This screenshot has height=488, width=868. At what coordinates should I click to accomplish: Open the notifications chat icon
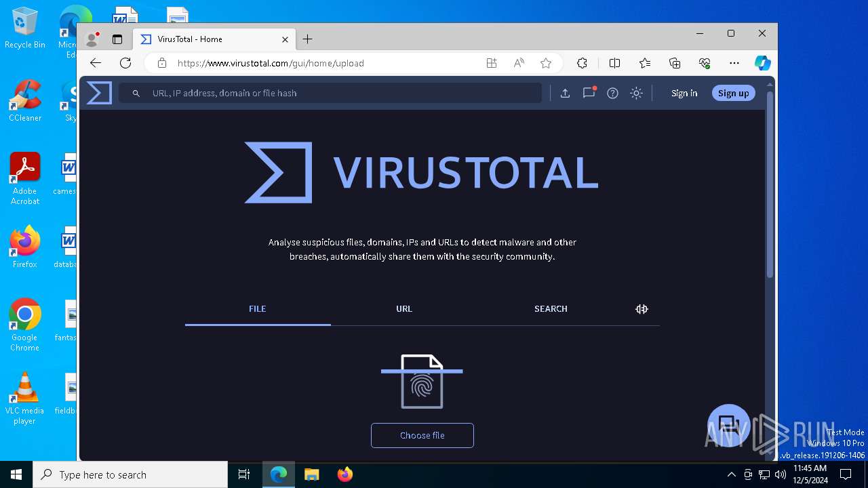point(589,93)
